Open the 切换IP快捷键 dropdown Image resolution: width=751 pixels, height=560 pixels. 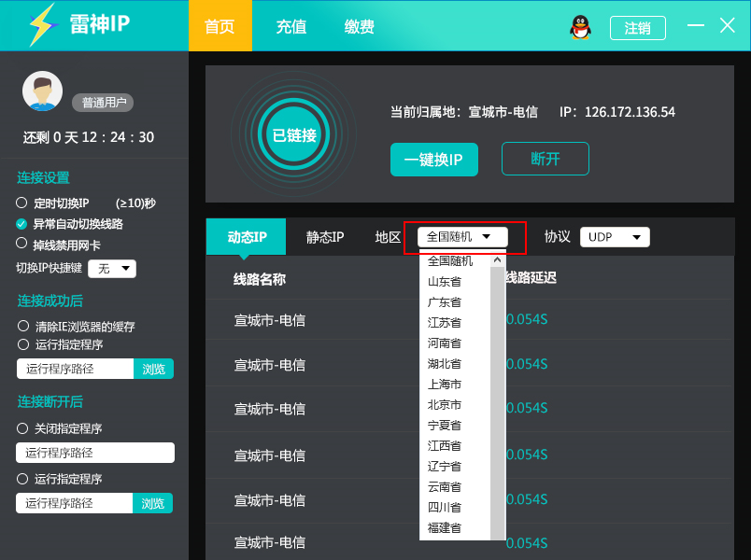(112, 269)
